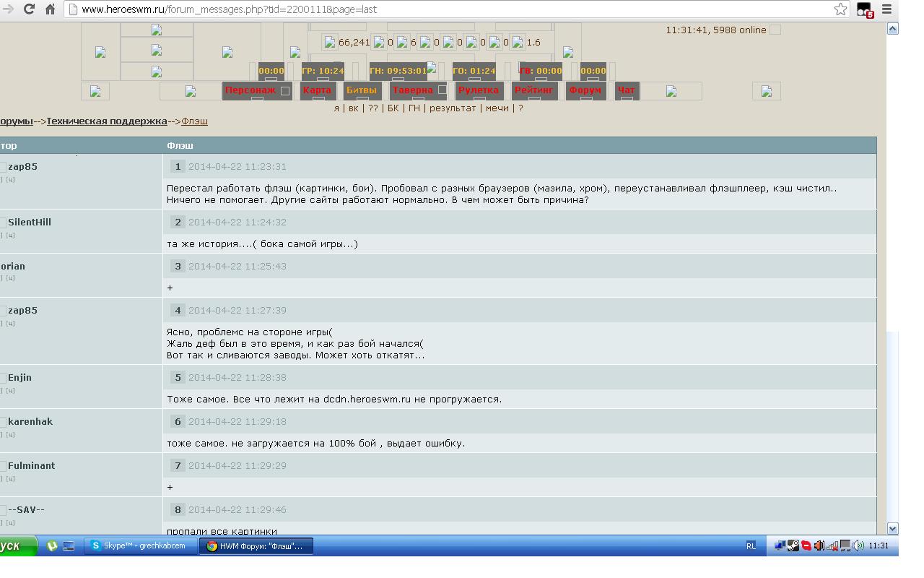Screen dimensions: 924x578
Task: Click the gold amount 66,241
Action: pos(354,43)
